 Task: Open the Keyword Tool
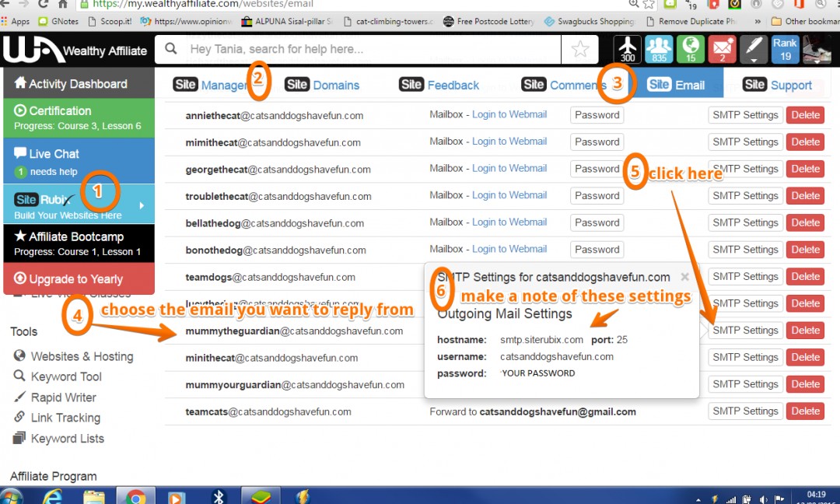click(x=58, y=376)
